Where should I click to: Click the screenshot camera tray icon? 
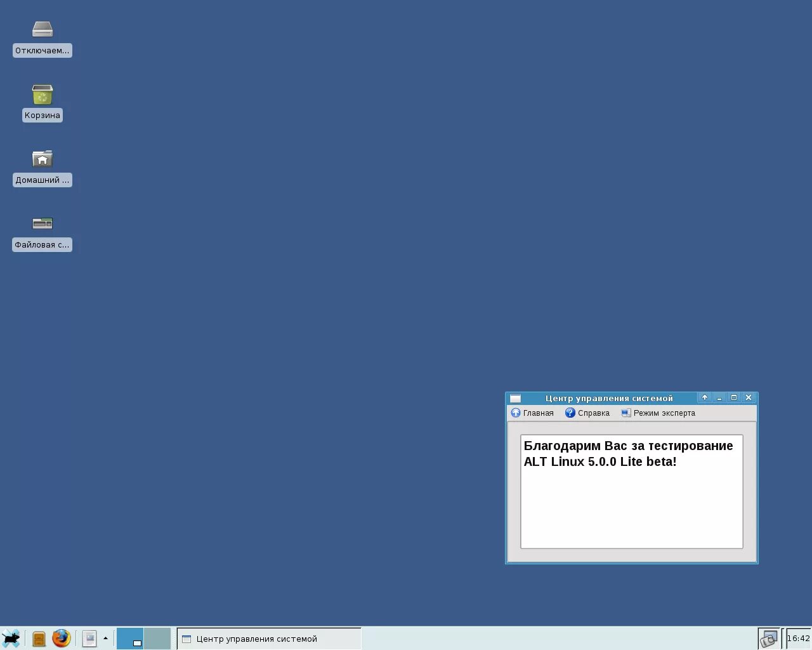tap(769, 639)
